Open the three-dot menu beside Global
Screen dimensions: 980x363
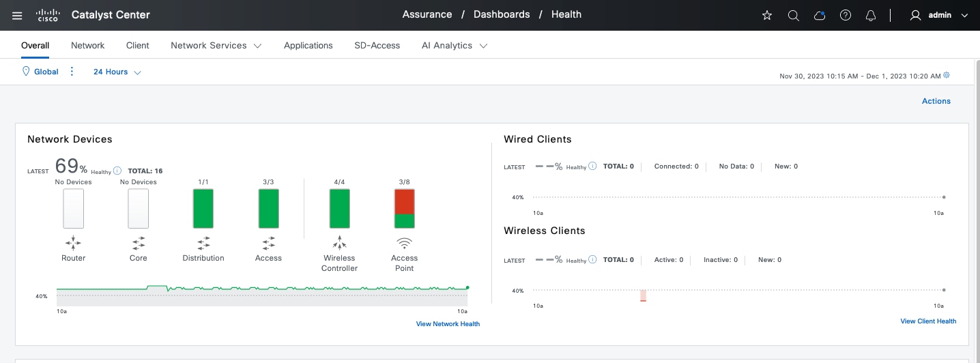(x=72, y=72)
